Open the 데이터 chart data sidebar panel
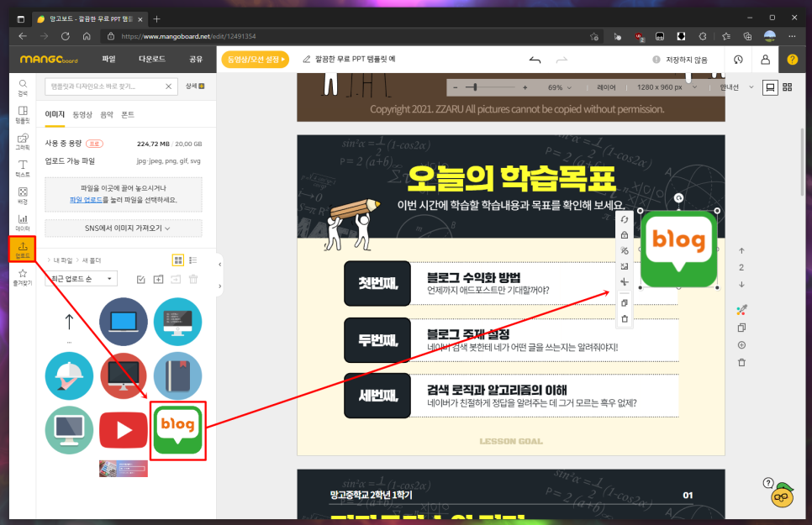Screen dimensions: 812x525 [x=23, y=223]
